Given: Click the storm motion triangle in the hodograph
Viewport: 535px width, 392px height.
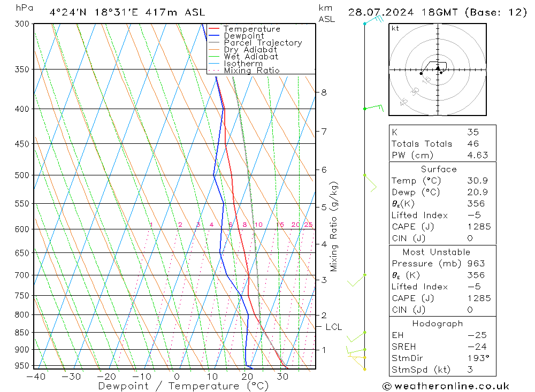Looking at the screenshot, I should (438, 68).
